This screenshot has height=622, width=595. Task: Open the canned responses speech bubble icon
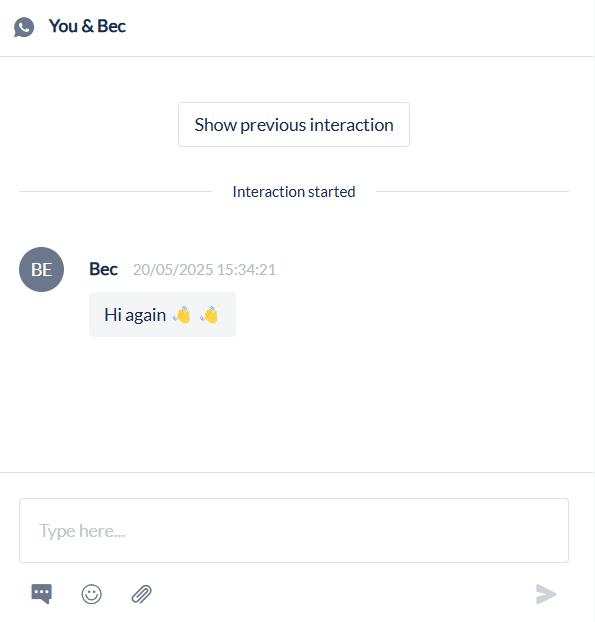point(42,594)
